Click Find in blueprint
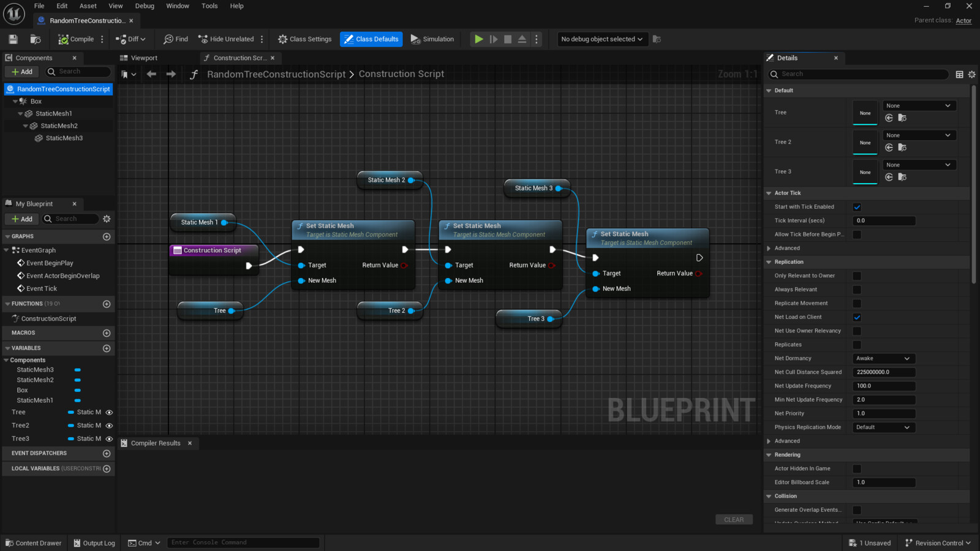 [x=176, y=39]
